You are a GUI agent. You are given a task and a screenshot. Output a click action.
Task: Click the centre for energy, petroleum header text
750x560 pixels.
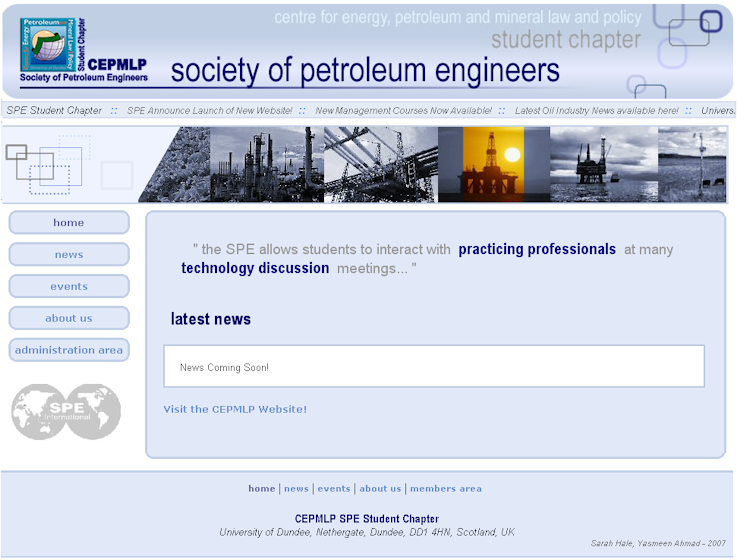pos(458,17)
